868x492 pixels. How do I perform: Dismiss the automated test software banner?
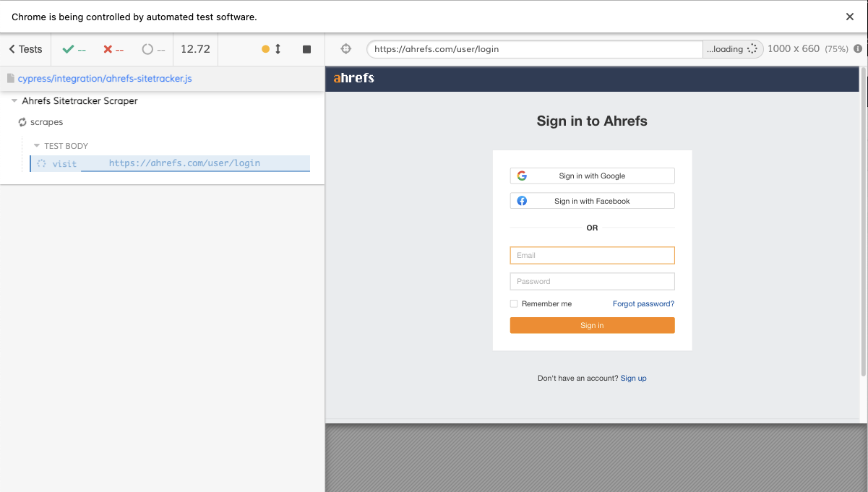(850, 17)
